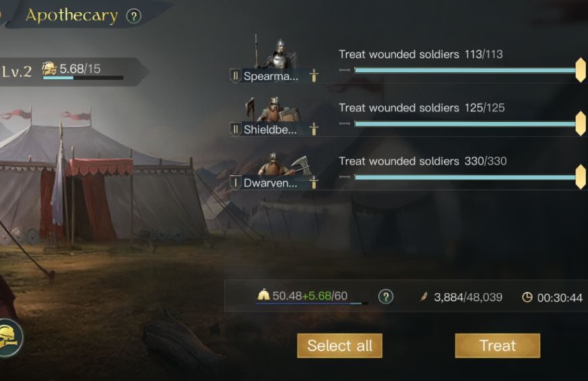This screenshot has height=381, width=588.
Task: Click the tent capacity icon
Action: pos(264,294)
